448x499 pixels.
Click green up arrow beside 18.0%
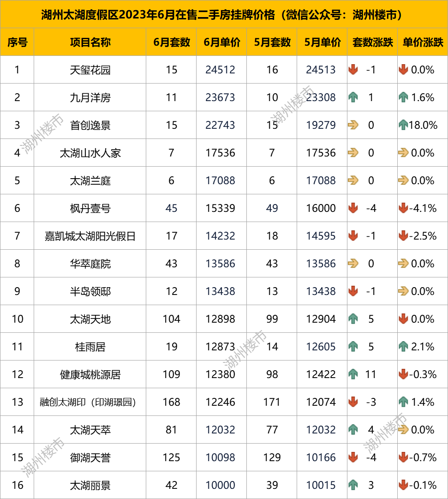point(403,125)
